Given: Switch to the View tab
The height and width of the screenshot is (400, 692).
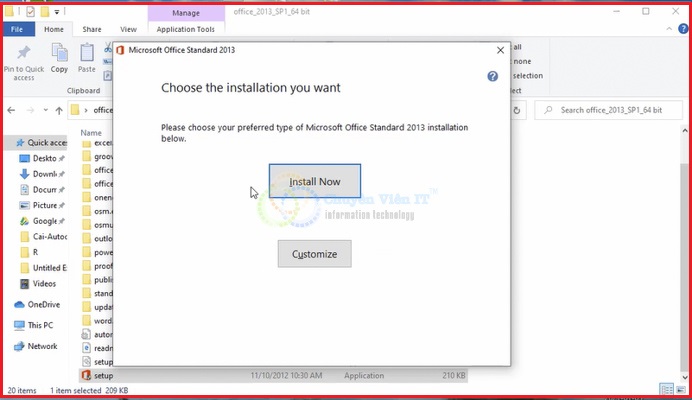Looking at the screenshot, I should tap(128, 30).
